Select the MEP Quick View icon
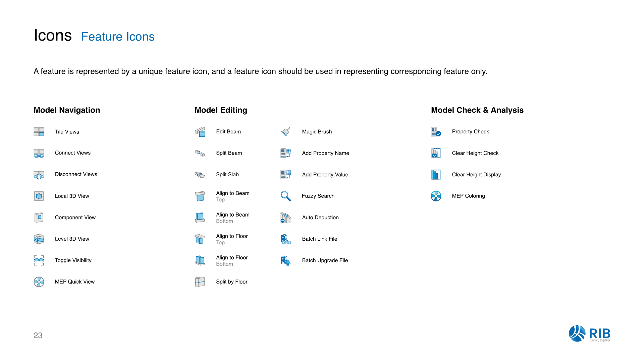 click(x=39, y=282)
